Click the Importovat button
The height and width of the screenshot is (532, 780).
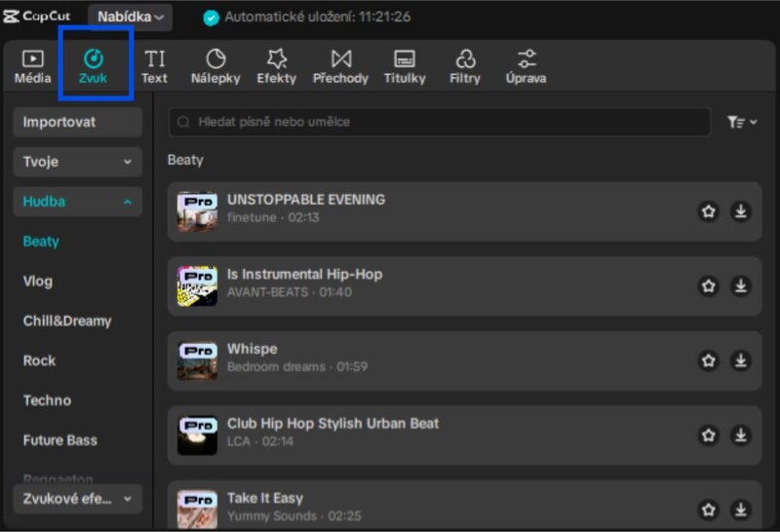click(78, 122)
